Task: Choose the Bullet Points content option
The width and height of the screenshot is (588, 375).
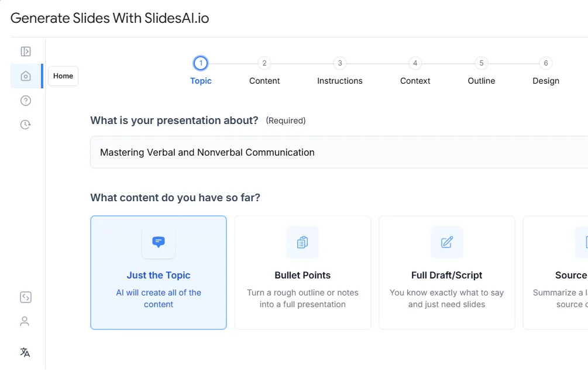Action: coord(302,273)
